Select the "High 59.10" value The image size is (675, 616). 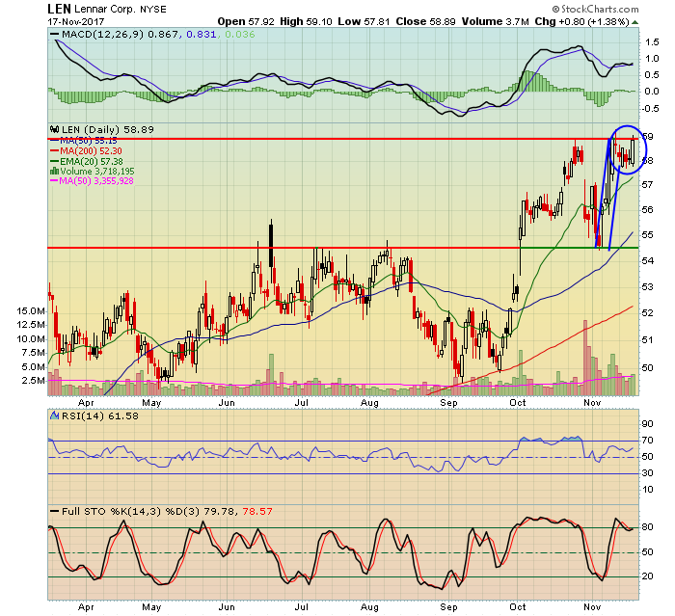click(x=306, y=21)
